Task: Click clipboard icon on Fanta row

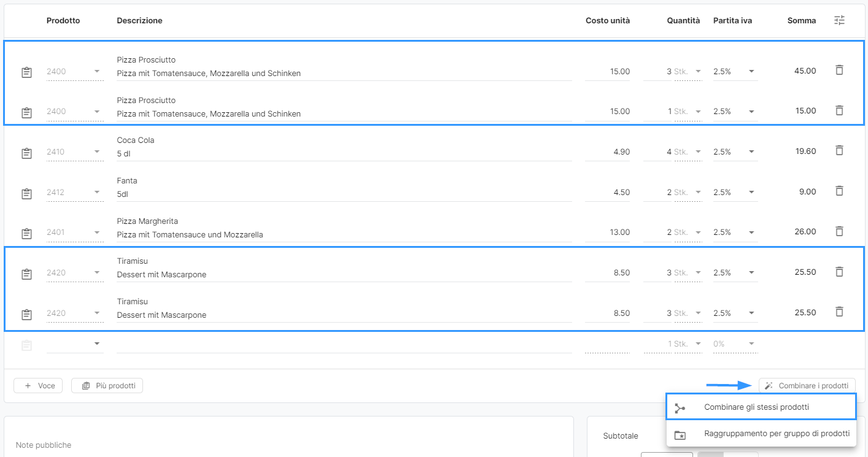Action: (x=26, y=193)
